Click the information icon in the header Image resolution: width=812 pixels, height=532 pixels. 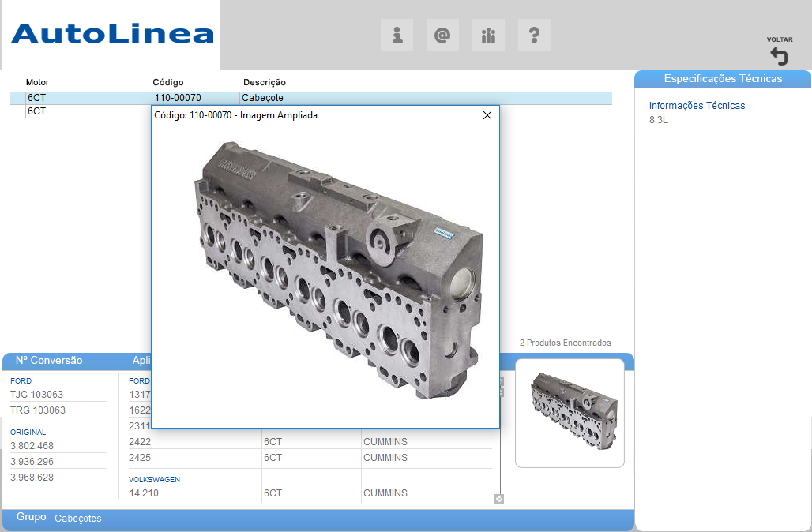click(x=397, y=36)
